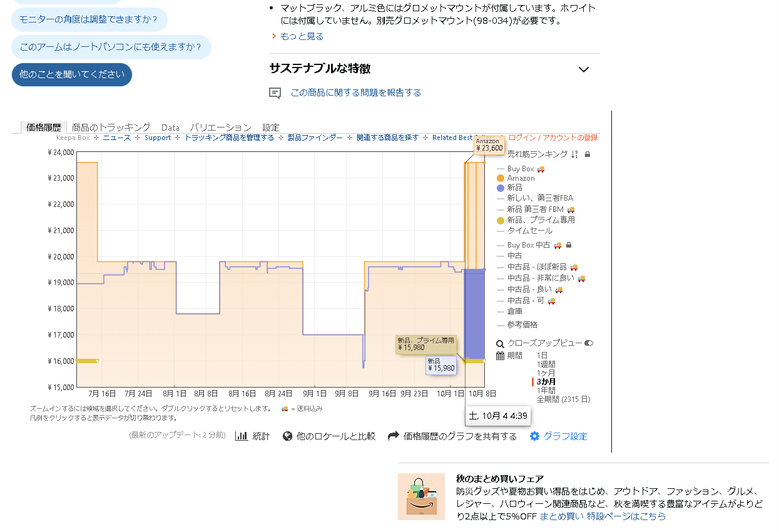The width and height of the screenshot is (779, 532).
Task: Switch to the 商品のトラッキング tab
Action: click(111, 128)
